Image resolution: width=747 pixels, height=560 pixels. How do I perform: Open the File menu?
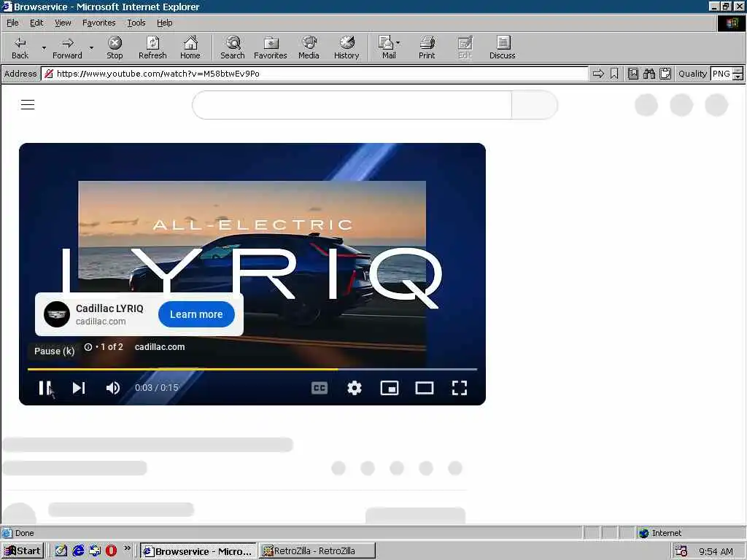click(x=12, y=23)
